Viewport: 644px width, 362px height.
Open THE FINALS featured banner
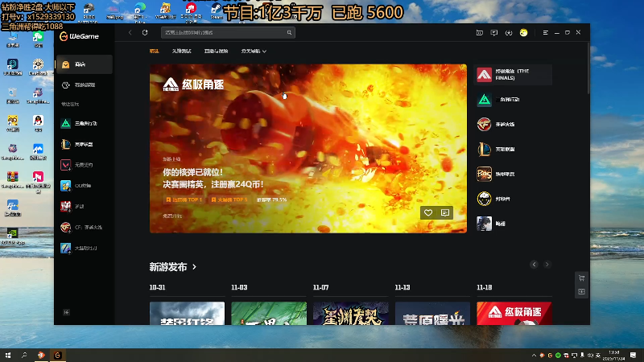point(308,148)
